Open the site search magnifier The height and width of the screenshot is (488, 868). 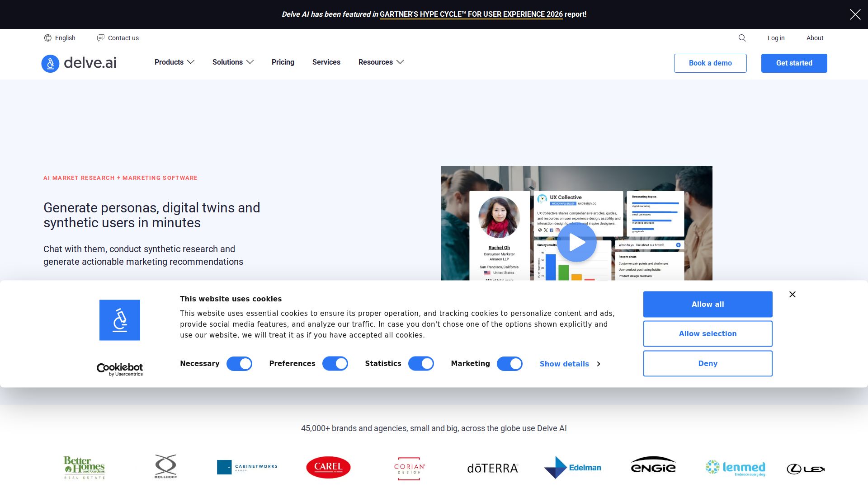742,38
